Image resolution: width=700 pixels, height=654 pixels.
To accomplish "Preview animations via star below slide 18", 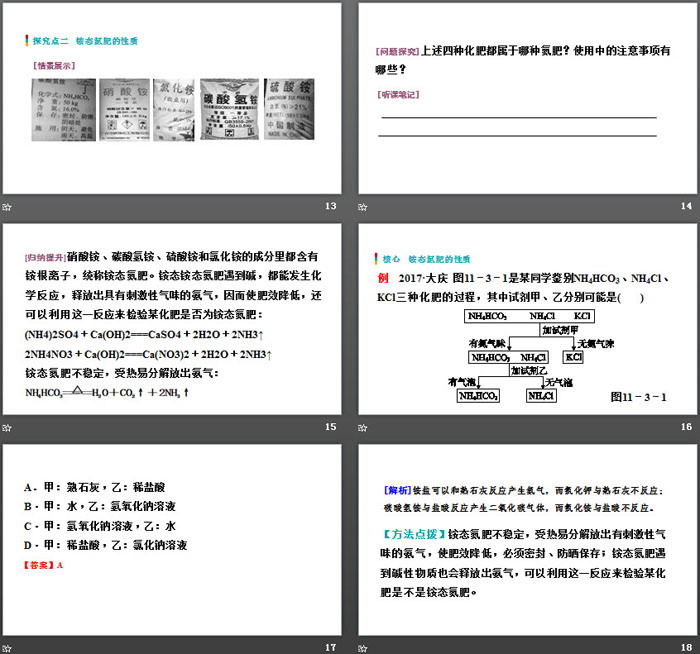I will (x=364, y=647).
